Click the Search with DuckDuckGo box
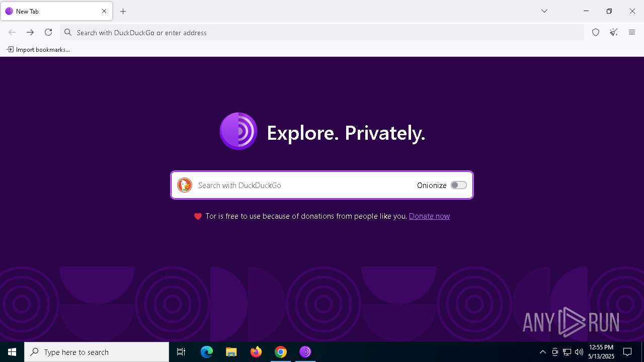This screenshot has height=362, width=644. pyautogui.click(x=322, y=185)
